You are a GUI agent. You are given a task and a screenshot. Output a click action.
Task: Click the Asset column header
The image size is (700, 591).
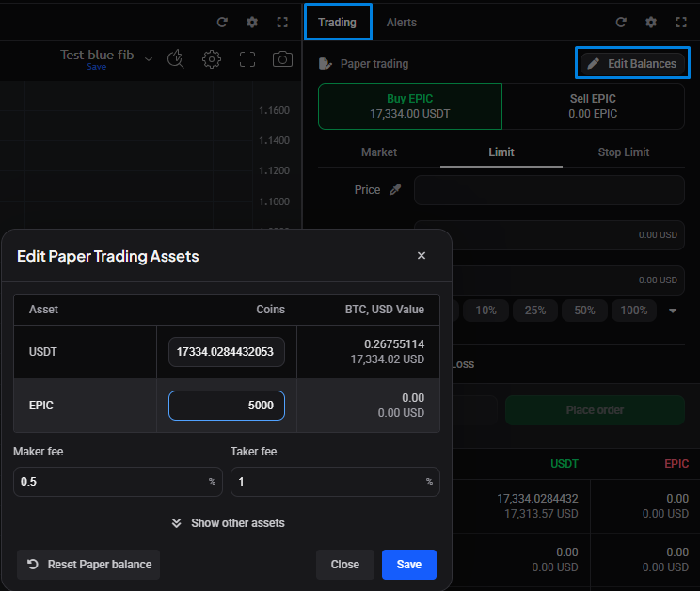[43, 310]
